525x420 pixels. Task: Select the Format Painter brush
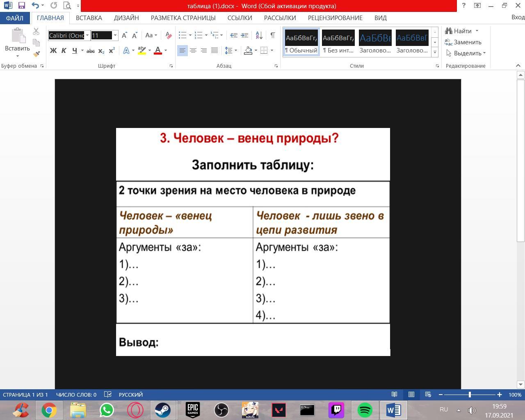coord(36,54)
